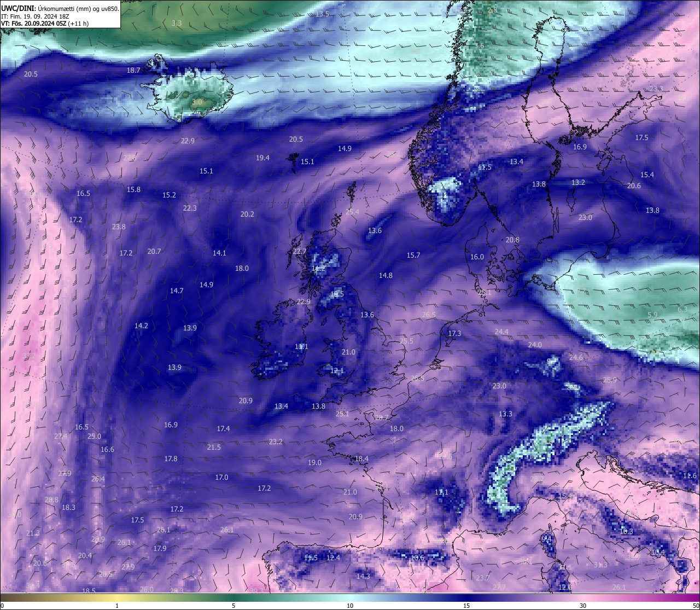
Task: Click the 24.0 value over Germany
Action: click(x=535, y=345)
